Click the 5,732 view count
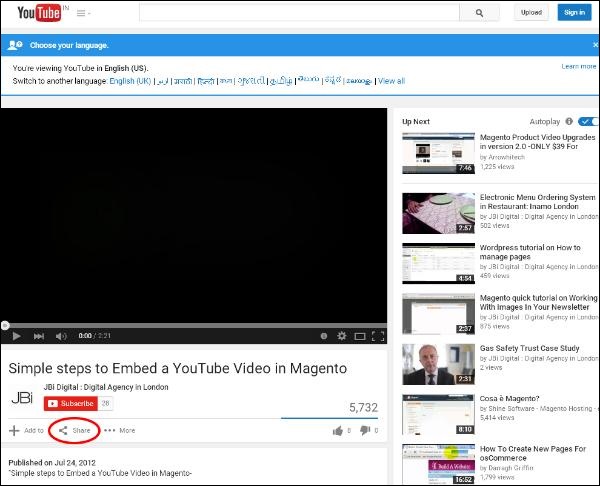The height and width of the screenshot is (486, 600). click(x=363, y=408)
